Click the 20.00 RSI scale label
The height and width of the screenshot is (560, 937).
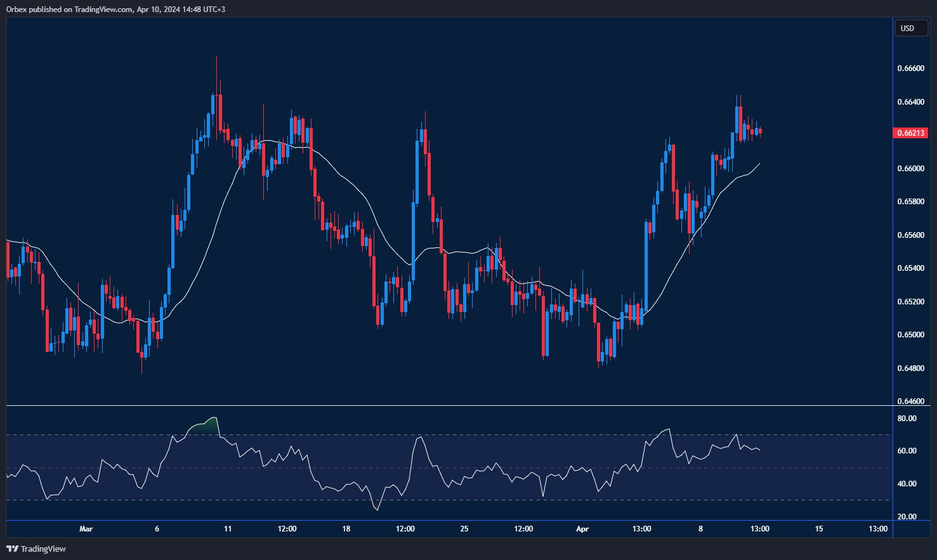pyautogui.click(x=907, y=517)
